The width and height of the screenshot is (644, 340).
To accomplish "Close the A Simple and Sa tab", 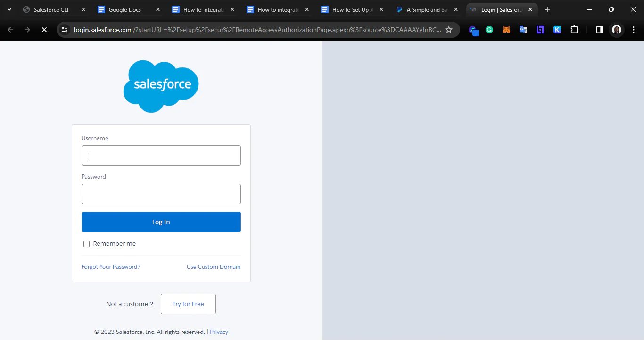I will click(x=456, y=9).
